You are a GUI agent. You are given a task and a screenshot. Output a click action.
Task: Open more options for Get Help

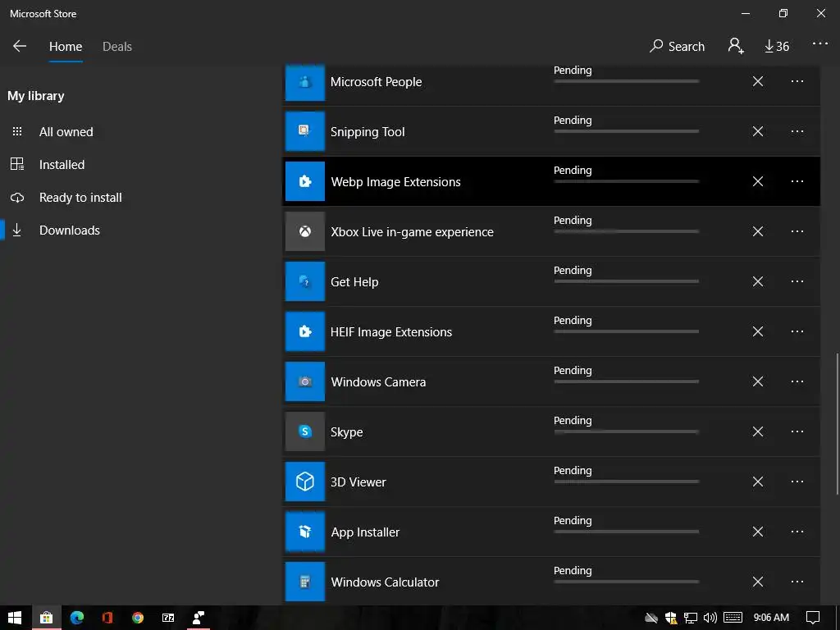click(x=797, y=281)
